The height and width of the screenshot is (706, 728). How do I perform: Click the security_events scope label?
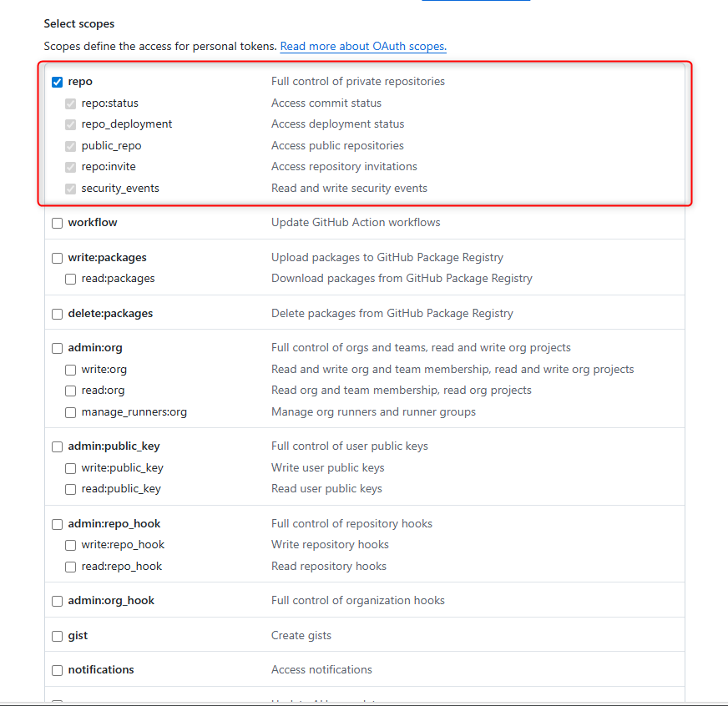pos(120,189)
